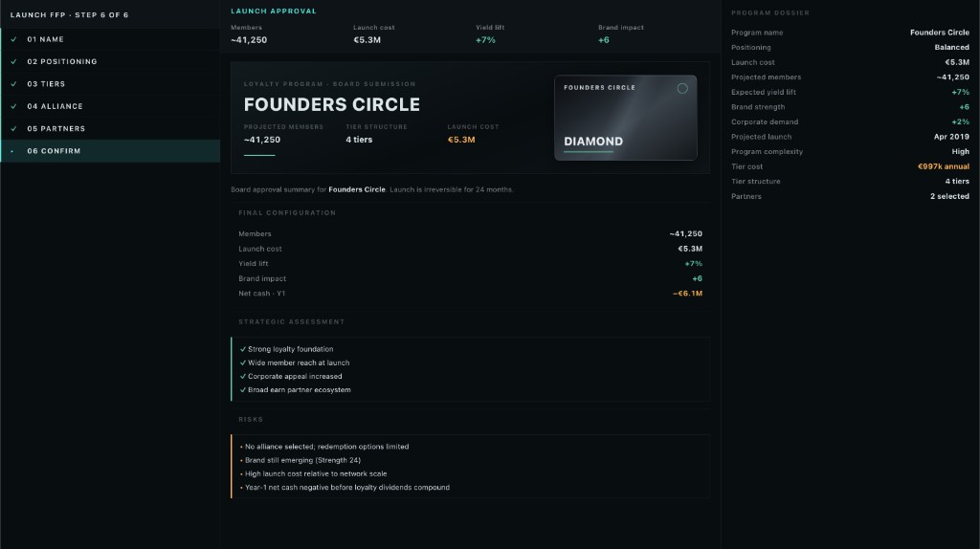Image resolution: width=980 pixels, height=549 pixels.
Task: Click circle emblem on Diamond card
Action: 682,88
